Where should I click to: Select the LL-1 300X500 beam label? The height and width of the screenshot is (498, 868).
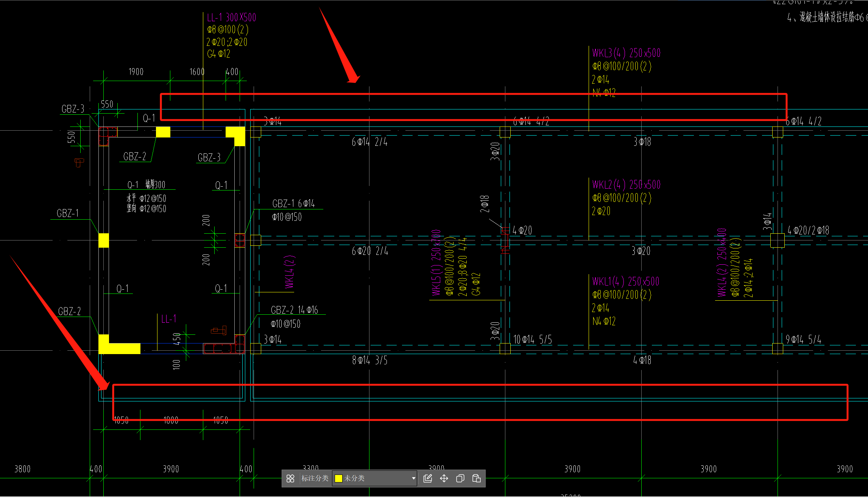tap(232, 17)
